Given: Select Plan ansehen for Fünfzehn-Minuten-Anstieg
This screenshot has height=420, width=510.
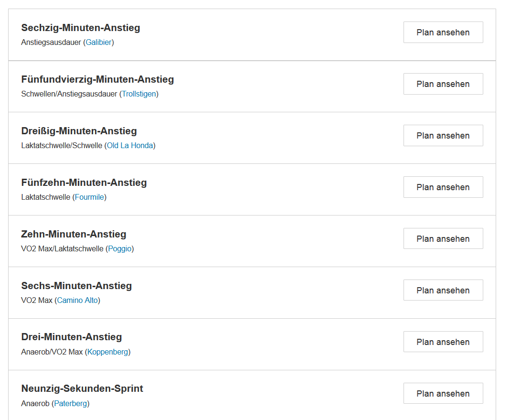Looking at the screenshot, I should pos(443,187).
